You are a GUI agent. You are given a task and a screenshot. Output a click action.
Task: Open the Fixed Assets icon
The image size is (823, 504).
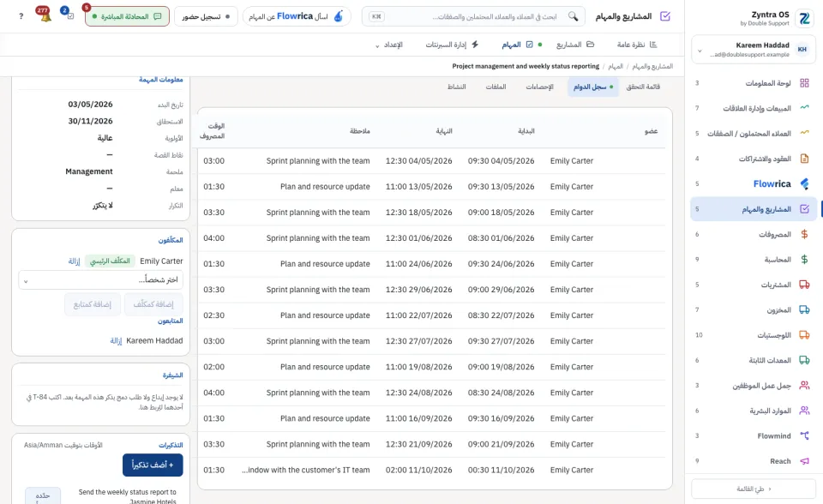[804, 360]
